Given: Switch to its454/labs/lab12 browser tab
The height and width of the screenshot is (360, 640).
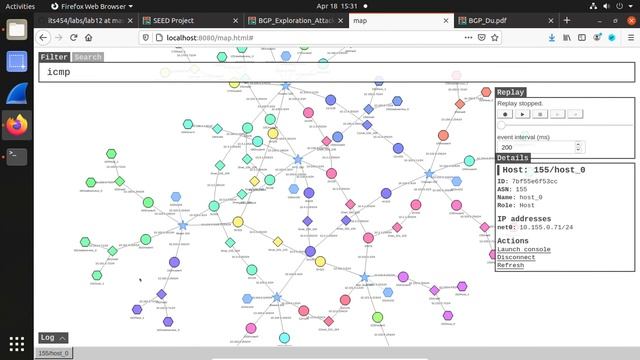Looking at the screenshot, I should (x=86, y=20).
